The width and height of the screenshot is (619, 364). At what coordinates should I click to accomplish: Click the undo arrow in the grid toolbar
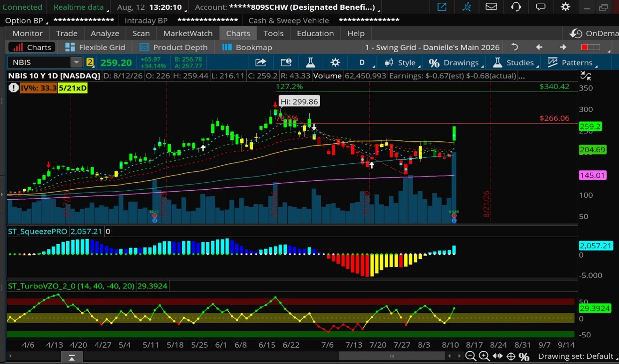click(515, 47)
